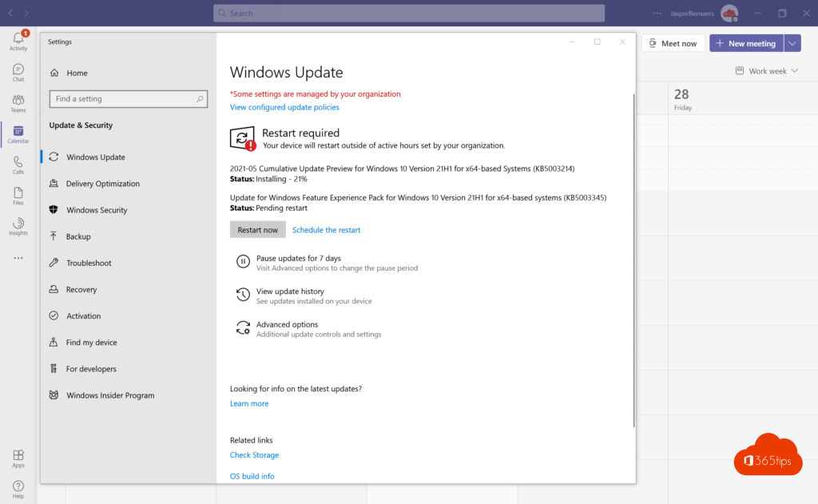The width and height of the screenshot is (818, 504).
Task: Click the search magnifier in Find a setting
Action: [199, 98]
